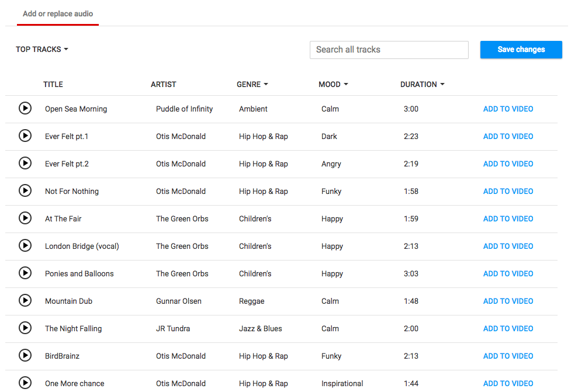Select the title Mountain Dub

68,301
